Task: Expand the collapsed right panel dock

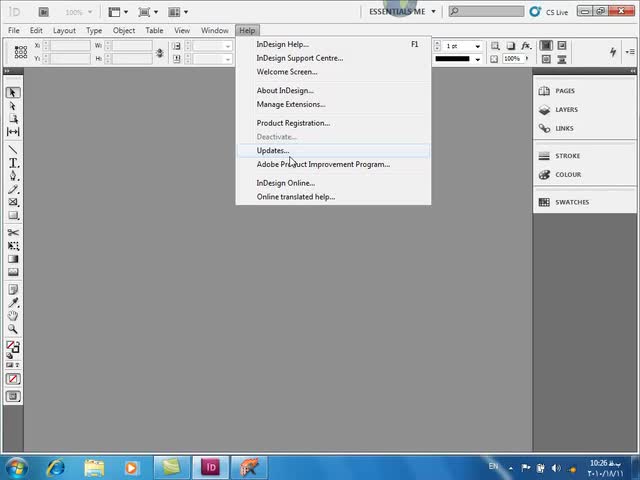Action: 632,71
